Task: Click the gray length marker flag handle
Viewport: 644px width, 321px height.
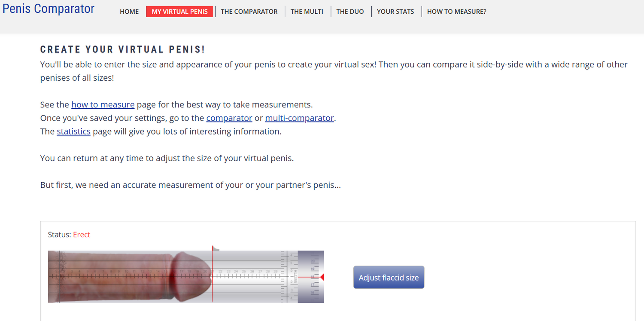Action: coord(216,248)
